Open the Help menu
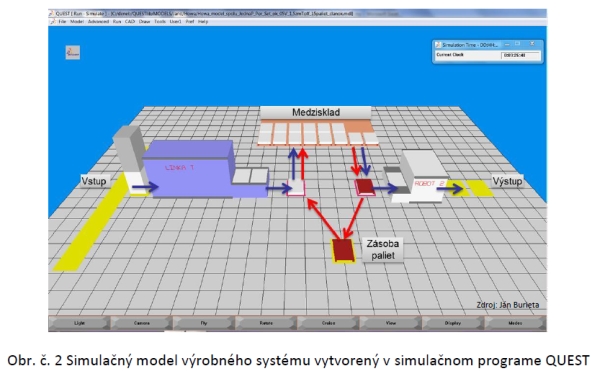The image size is (600, 371). pyautogui.click(x=203, y=22)
